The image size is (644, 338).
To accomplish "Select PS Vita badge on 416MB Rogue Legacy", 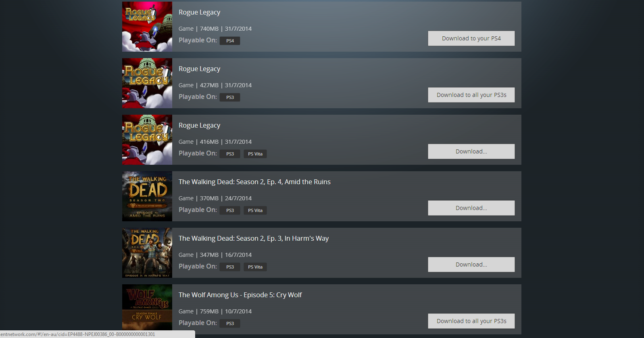I will click(255, 154).
